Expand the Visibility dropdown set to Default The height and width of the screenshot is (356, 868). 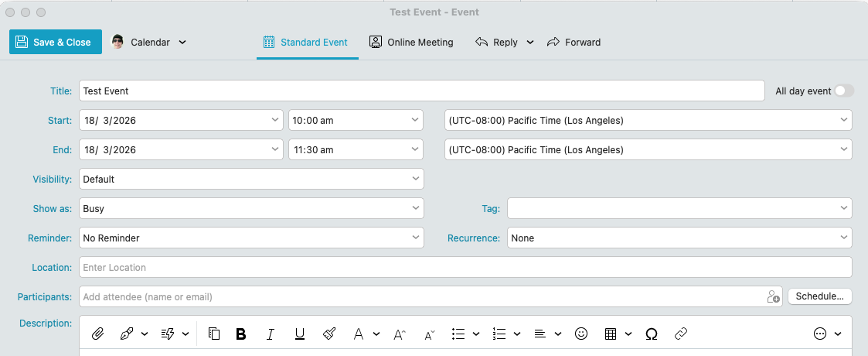[251, 179]
